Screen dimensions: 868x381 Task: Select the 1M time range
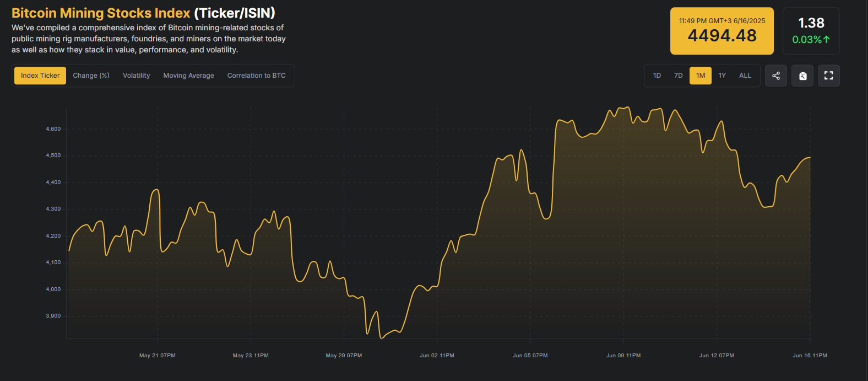click(700, 76)
